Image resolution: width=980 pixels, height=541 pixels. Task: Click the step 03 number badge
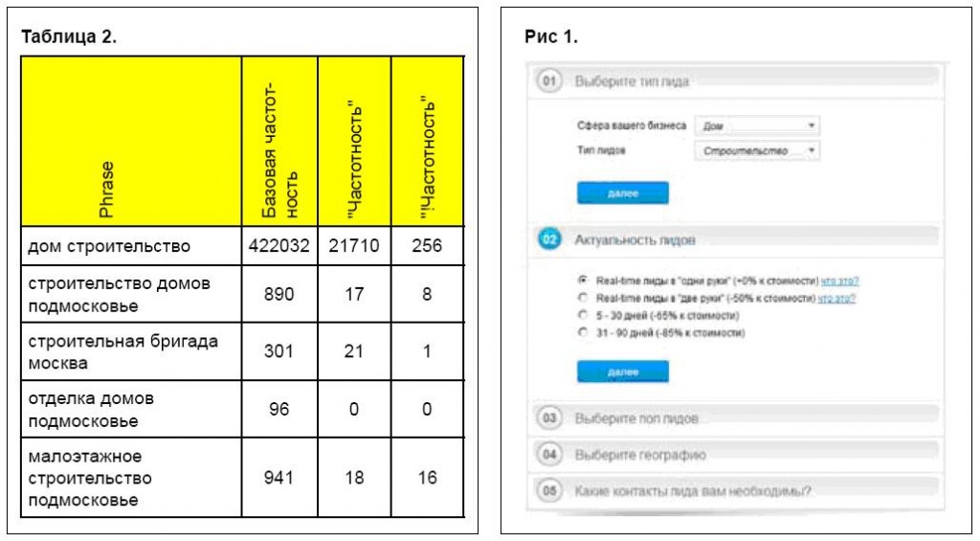[549, 417]
